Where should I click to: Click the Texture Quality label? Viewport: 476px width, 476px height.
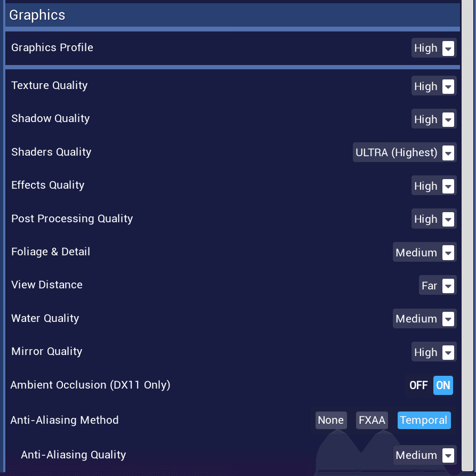49,85
